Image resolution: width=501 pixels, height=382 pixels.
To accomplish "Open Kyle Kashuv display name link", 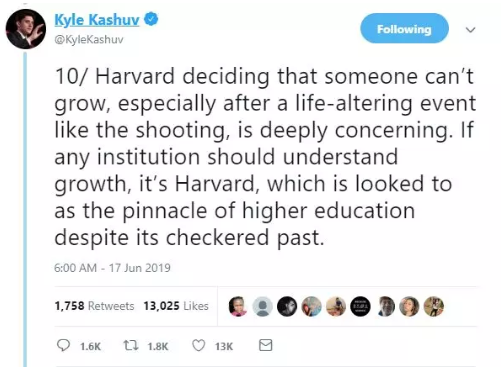I will coord(97,20).
